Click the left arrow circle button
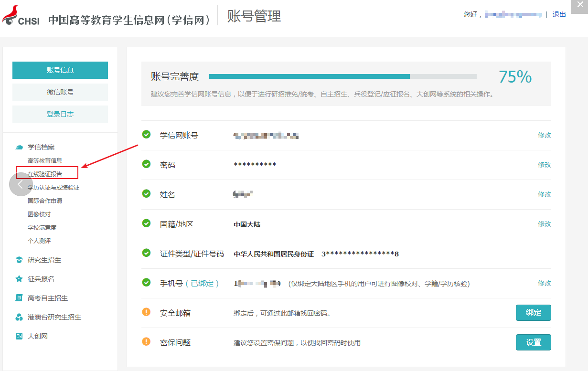The height and width of the screenshot is (371, 588). point(21,184)
